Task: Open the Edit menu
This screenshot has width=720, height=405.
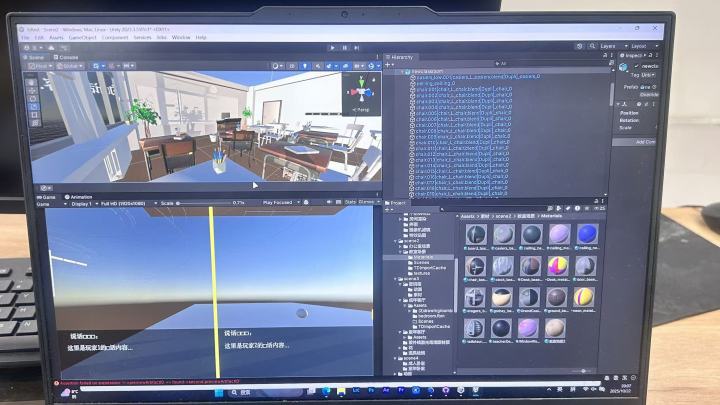Action: click(39, 37)
